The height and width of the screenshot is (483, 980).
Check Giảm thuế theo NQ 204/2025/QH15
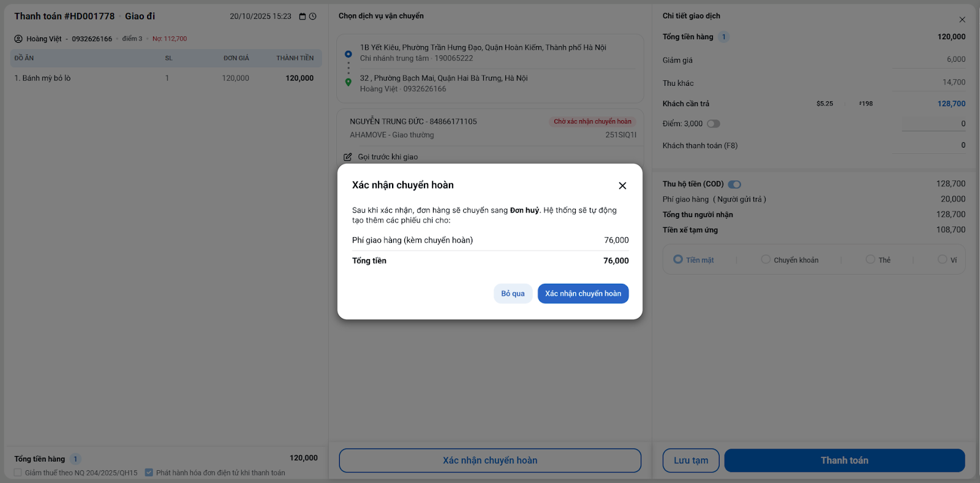18,473
